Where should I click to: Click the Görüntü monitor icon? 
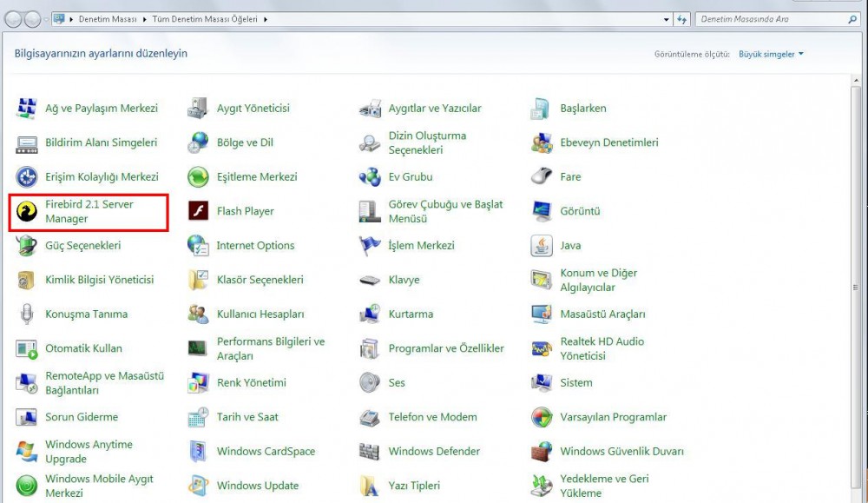click(x=541, y=211)
